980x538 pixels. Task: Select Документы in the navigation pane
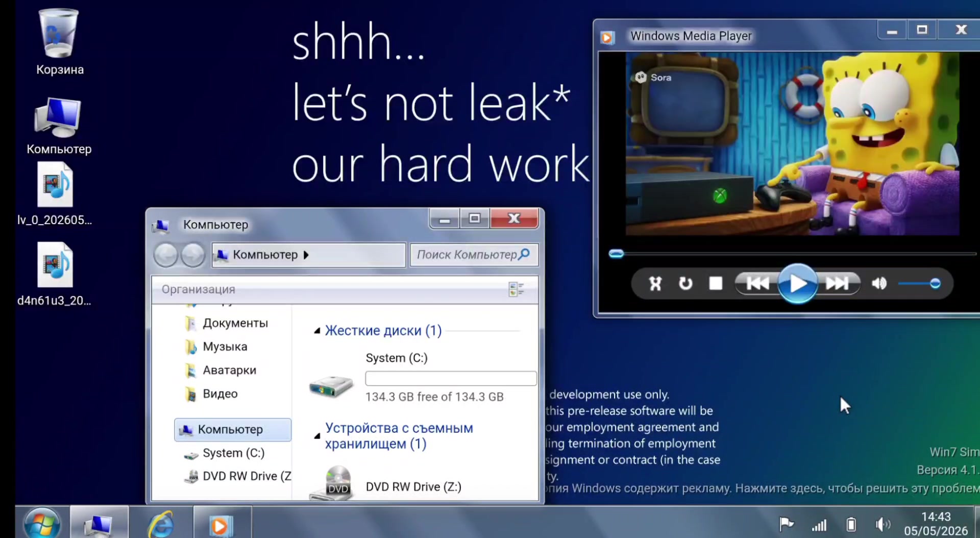point(235,323)
